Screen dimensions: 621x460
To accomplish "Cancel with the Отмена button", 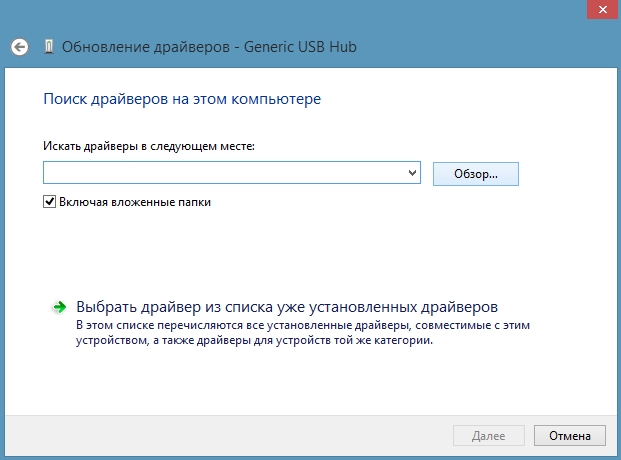I will click(570, 435).
